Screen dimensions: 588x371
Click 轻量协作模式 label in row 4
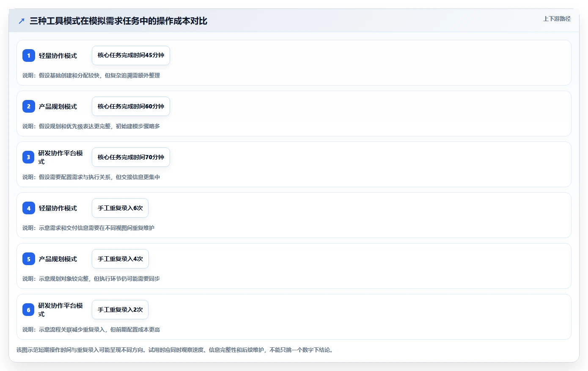click(58, 208)
